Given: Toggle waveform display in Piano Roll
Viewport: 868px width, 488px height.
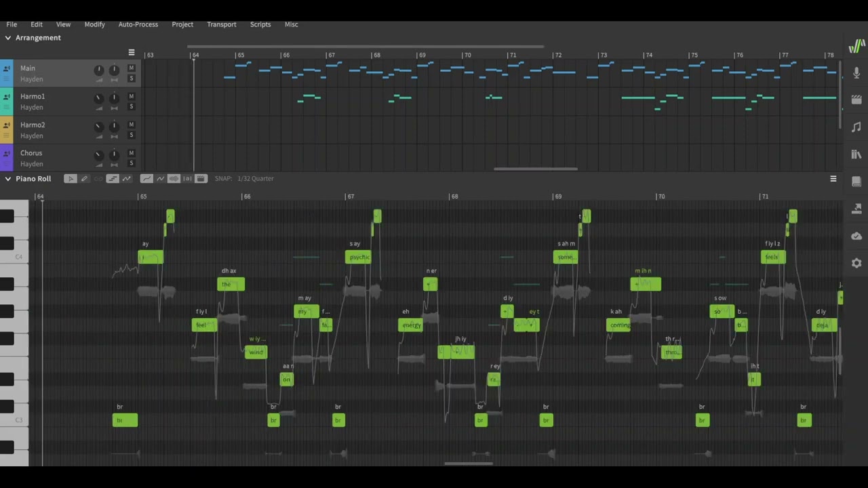Looking at the screenshot, I should point(174,178).
